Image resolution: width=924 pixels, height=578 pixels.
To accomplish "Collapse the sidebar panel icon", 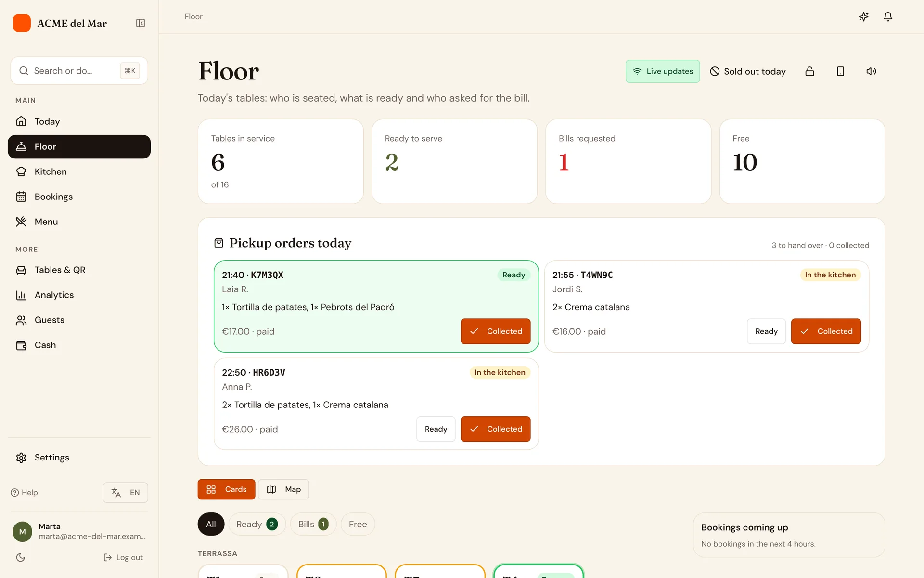I will (141, 23).
